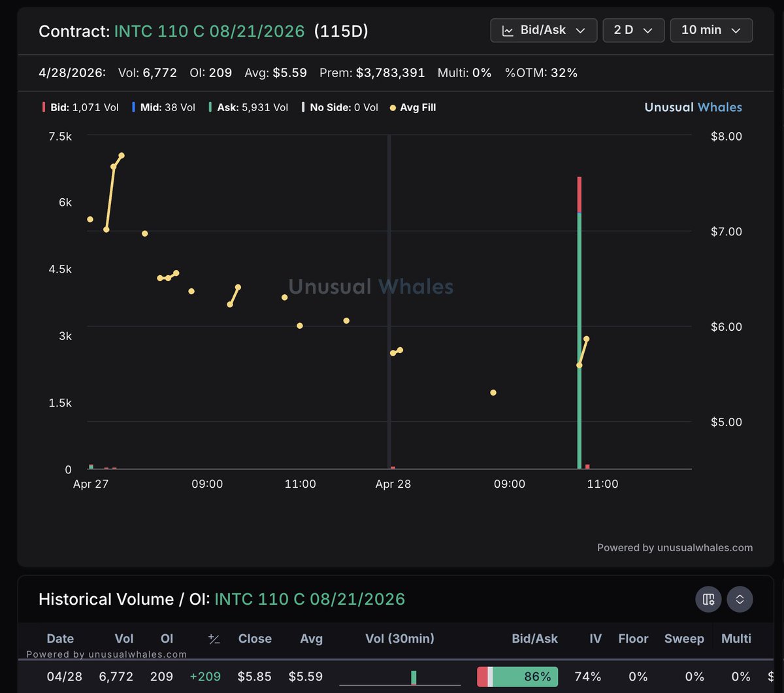
Task: Sort by Vol (30min) column header
Action: [400, 639]
